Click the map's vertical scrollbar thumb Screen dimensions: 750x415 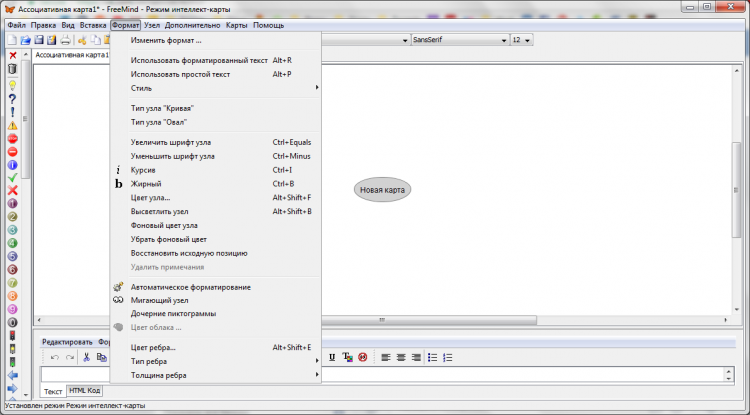(736, 190)
